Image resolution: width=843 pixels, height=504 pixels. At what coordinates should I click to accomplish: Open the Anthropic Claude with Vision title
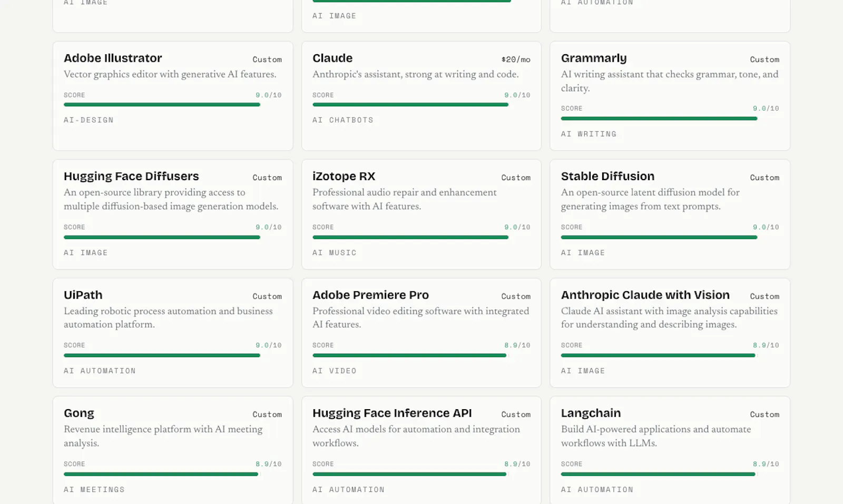pyautogui.click(x=645, y=295)
